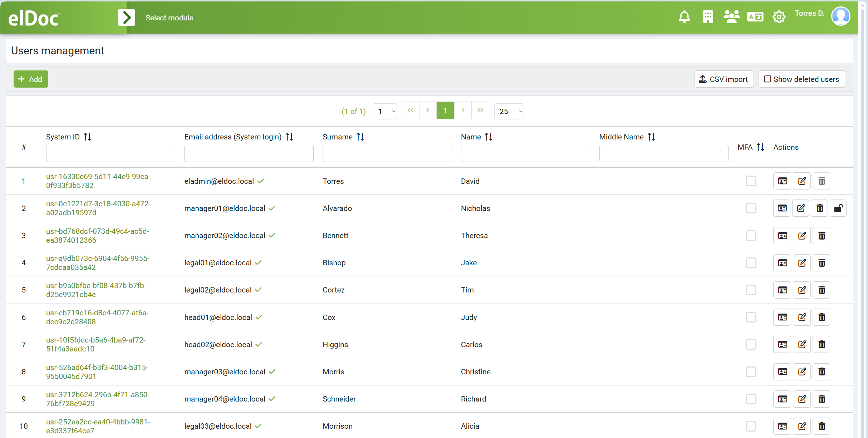Go to the next page of users
This screenshot has width=868, height=438.
(463, 110)
